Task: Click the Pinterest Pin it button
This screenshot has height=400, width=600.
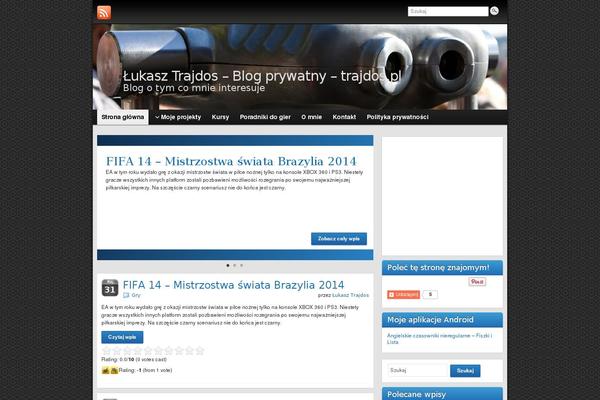Action: pos(477,282)
